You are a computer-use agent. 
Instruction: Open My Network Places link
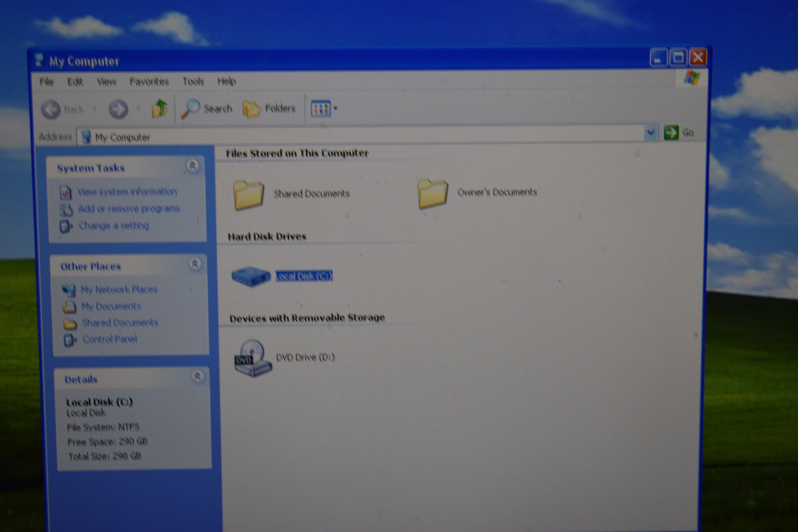click(119, 289)
